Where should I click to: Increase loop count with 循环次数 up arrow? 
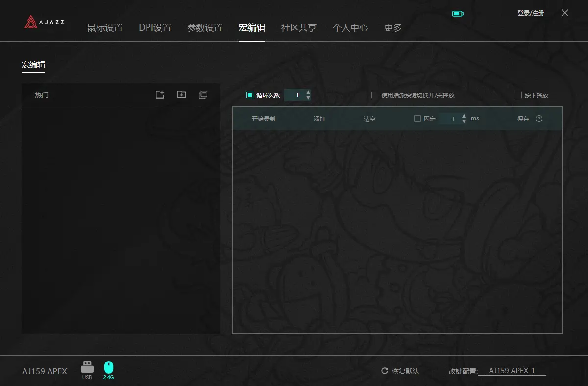(x=308, y=92)
